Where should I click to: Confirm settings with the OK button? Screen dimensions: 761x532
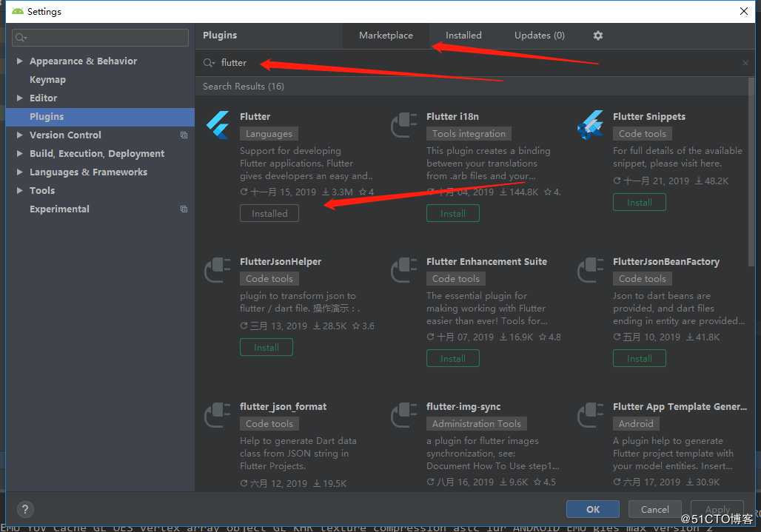click(593, 509)
